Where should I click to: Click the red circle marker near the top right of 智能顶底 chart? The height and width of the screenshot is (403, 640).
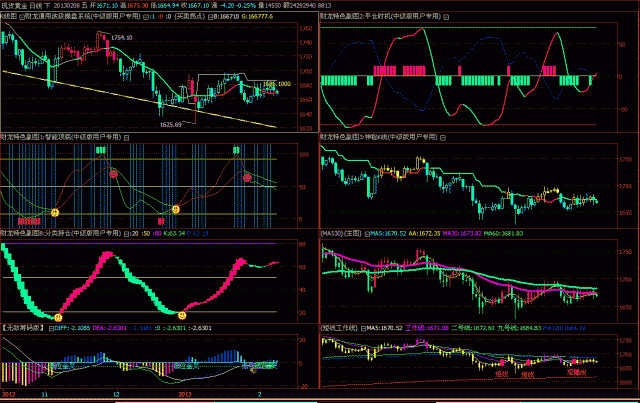pos(247,176)
